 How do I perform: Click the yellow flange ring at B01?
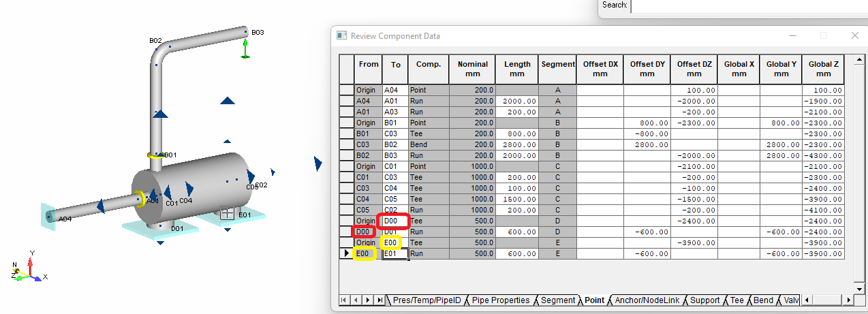click(156, 156)
